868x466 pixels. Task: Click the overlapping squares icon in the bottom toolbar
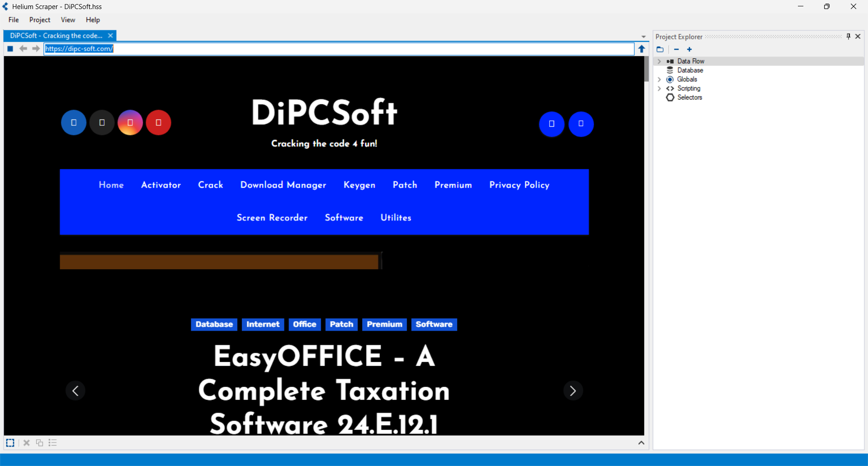[40, 442]
